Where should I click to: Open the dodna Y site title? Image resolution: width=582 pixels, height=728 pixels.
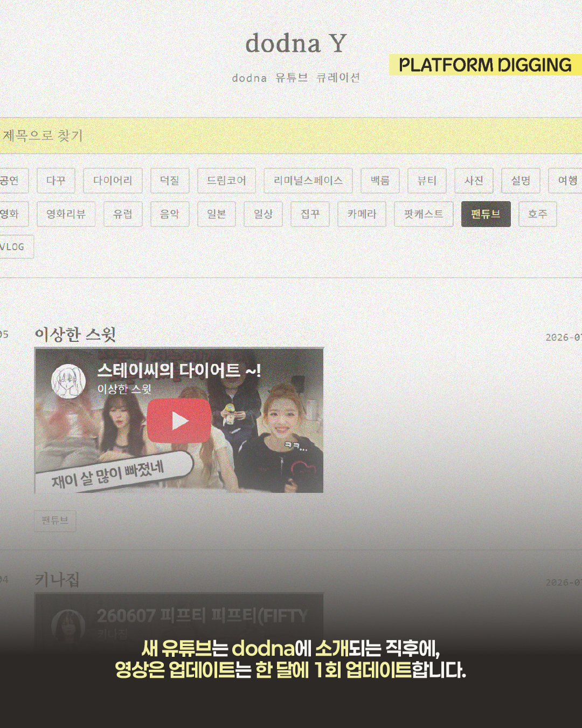tap(296, 43)
